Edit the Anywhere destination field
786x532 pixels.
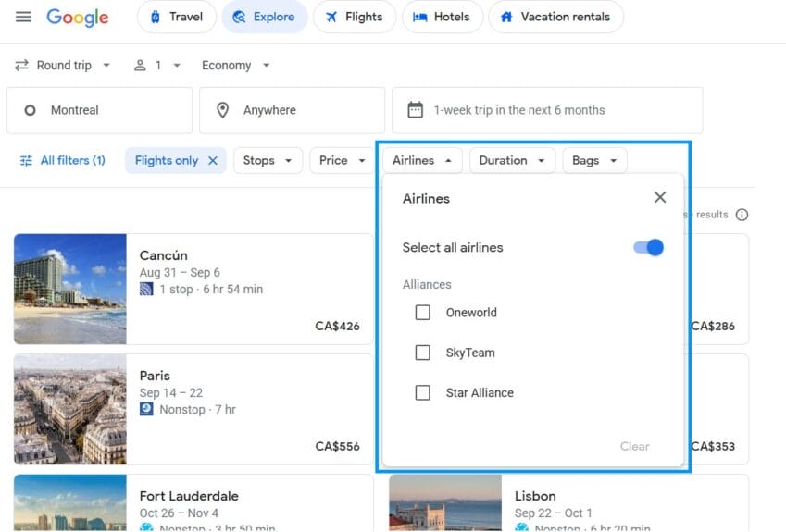292,110
